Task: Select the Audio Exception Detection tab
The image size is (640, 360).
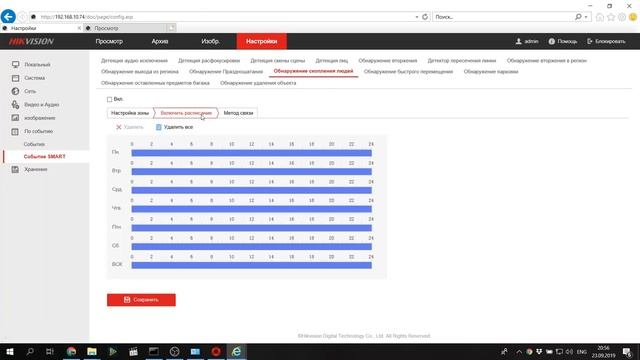Action: (134, 60)
